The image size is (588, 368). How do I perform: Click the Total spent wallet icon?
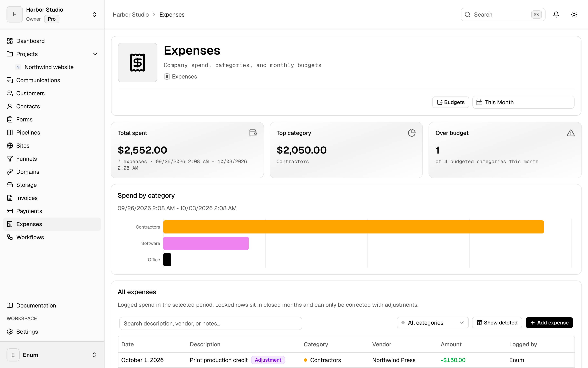pos(253,133)
